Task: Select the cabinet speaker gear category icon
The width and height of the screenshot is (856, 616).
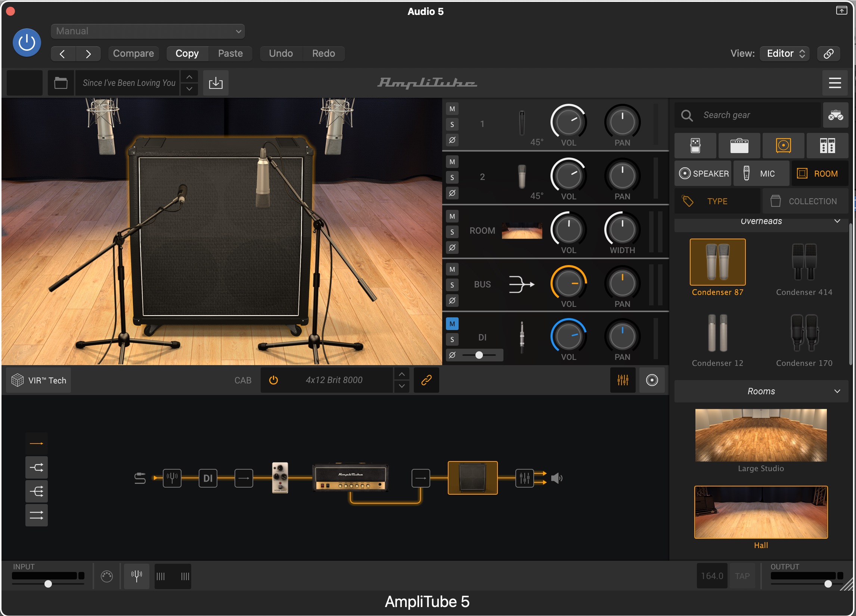Action: coord(783,145)
